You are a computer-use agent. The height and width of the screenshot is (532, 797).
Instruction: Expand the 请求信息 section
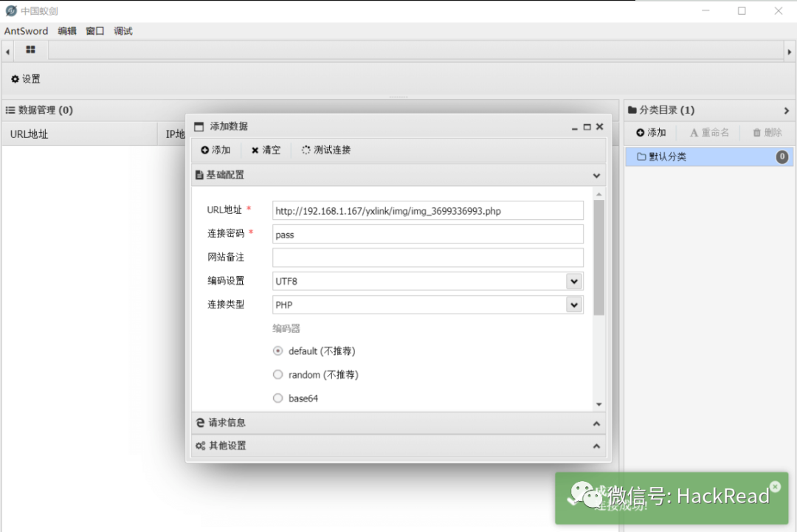(x=596, y=424)
